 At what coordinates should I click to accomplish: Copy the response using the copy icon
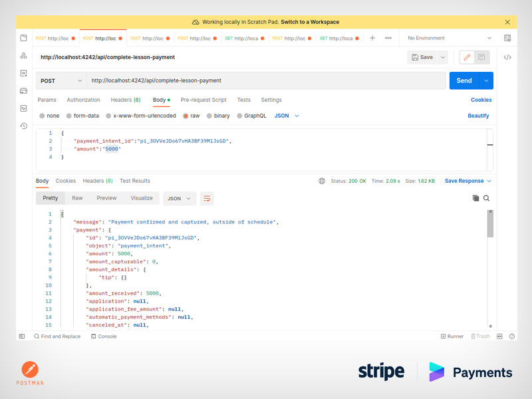pyautogui.click(x=475, y=198)
